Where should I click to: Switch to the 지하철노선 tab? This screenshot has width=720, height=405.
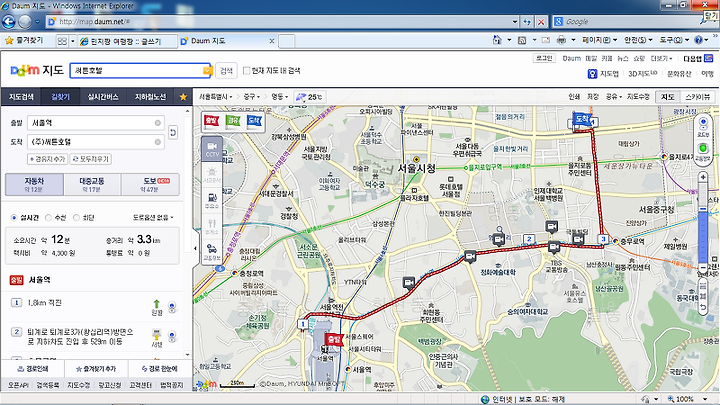pyautogui.click(x=150, y=97)
